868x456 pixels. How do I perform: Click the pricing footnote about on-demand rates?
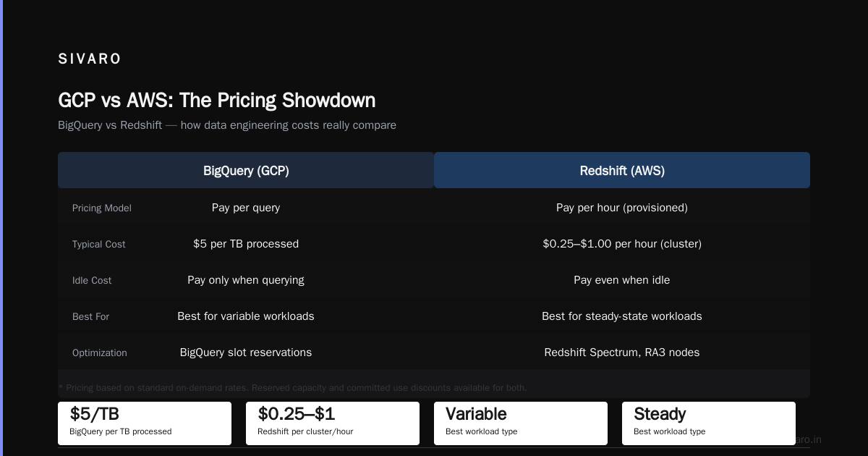pyautogui.click(x=292, y=387)
